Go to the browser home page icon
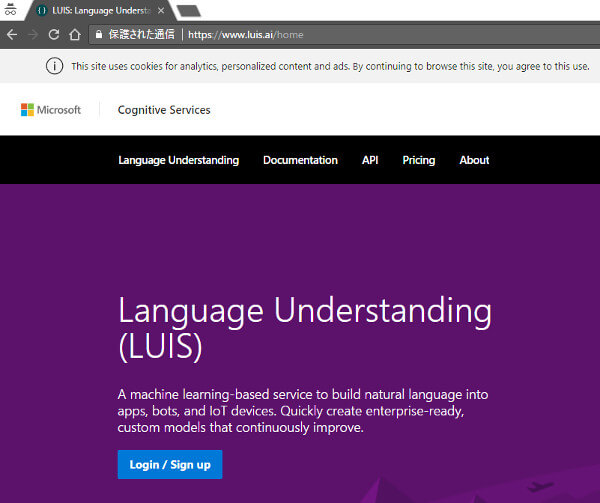 (75, 34)
